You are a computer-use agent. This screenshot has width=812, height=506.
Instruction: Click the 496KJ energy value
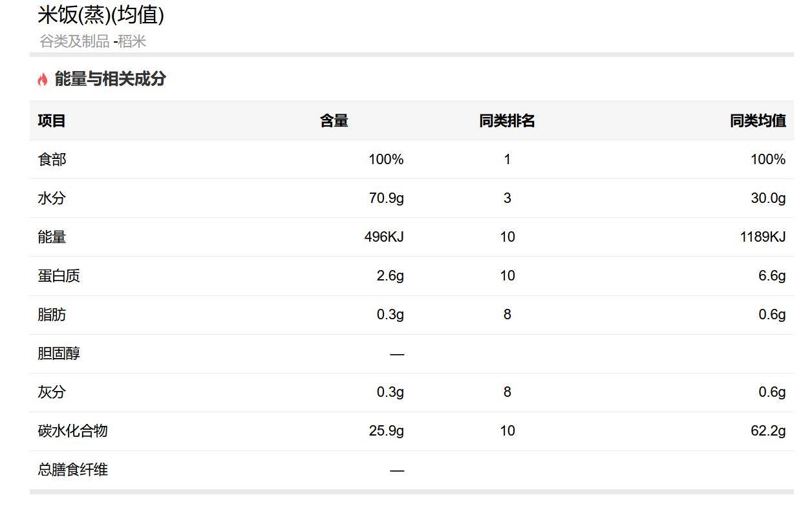pos(384,237)
